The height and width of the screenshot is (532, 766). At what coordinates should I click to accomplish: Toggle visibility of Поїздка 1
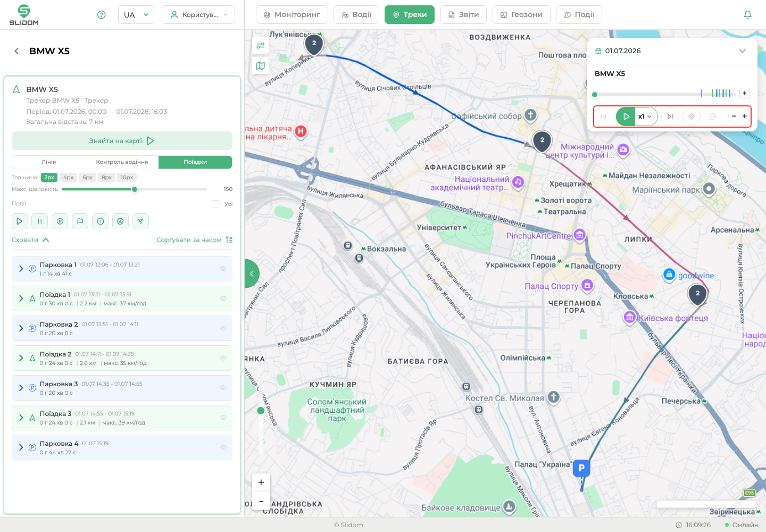coord(223,298)
